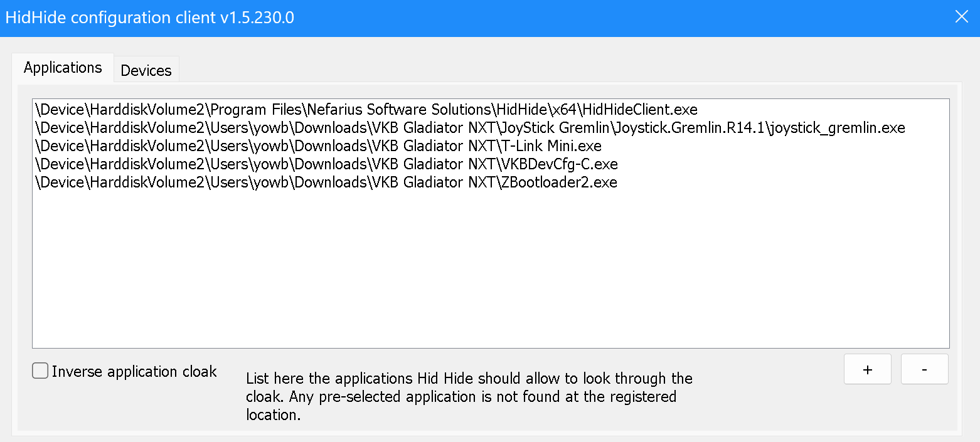Click the v1.5.230.0 version text in title
The image size is (980, 442).
point(257,17)
